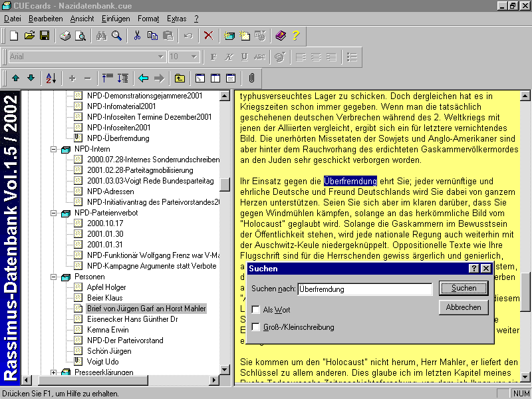Enable the Als Wort checkbox
This screenshot has width=532, height=399.
click(255, 309)
